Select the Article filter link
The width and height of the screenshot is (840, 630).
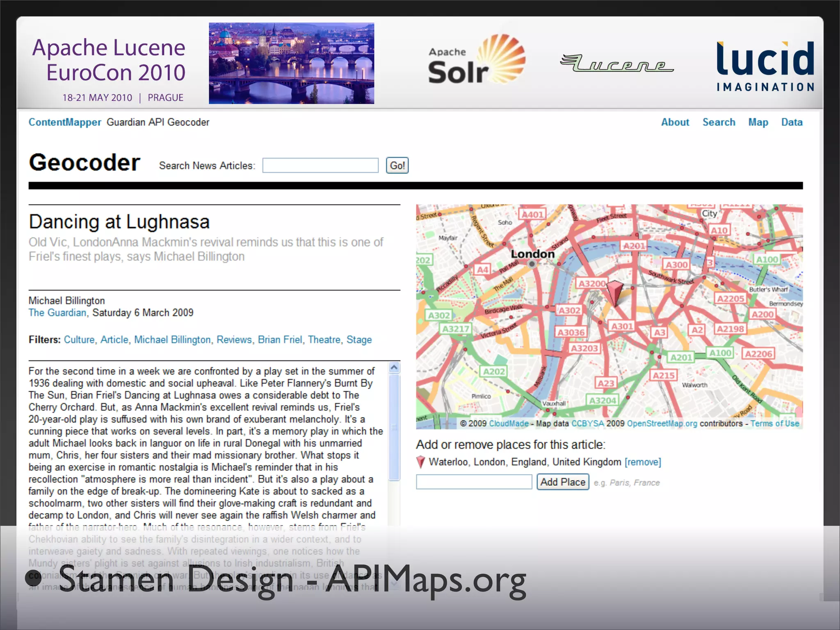114,340
